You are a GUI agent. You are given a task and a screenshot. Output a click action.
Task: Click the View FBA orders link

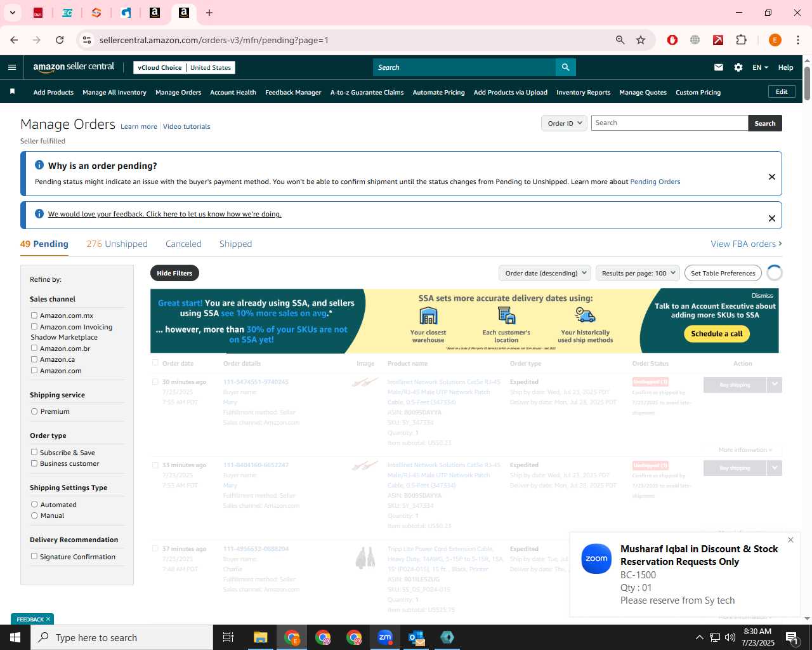click(x=746, y=244)
